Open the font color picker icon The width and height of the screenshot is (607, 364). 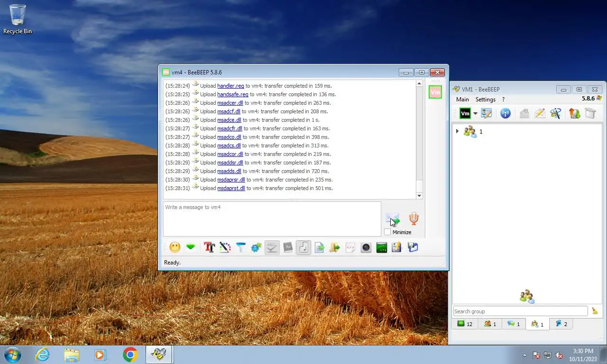click(225, 247)
